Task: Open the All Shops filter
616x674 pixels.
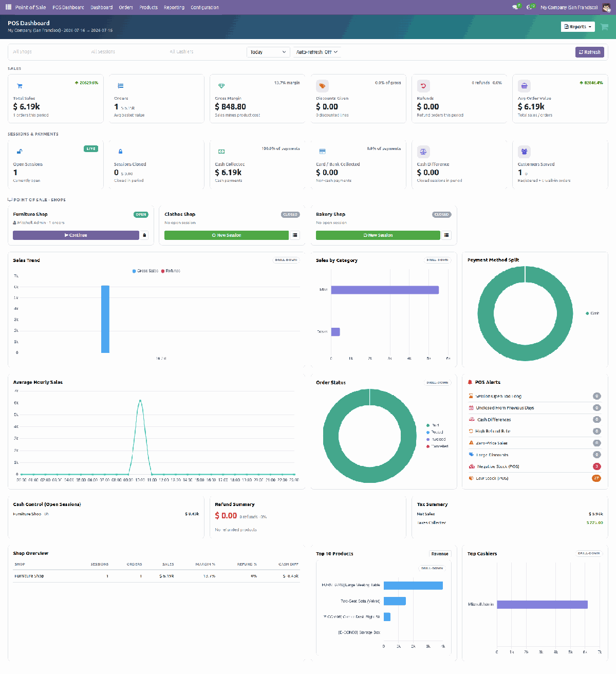Action: click(47, 52)
